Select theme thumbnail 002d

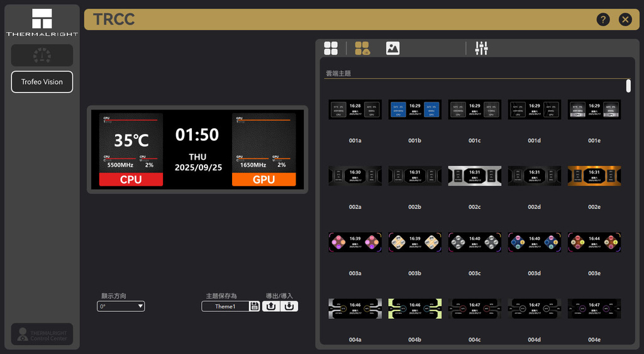(535, 176)
